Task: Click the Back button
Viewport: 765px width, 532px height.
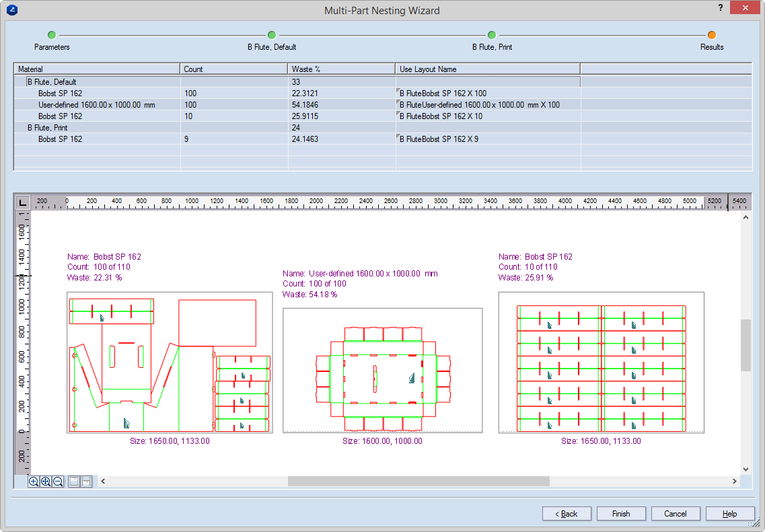Action: click(567, 513)
